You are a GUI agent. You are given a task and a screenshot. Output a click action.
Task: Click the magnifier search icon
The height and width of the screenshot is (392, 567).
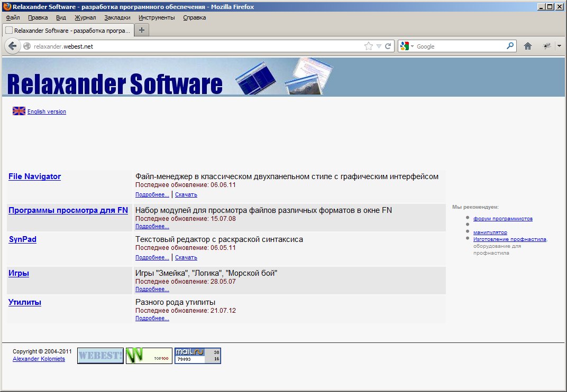pos(510,46)
